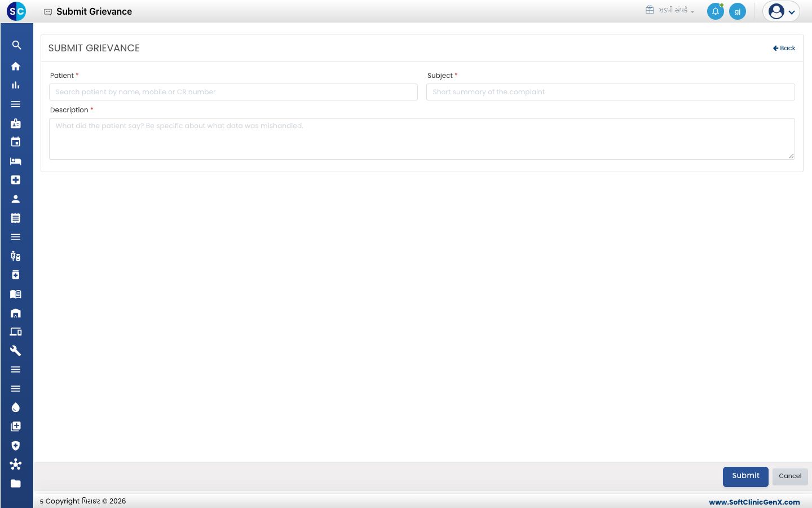812x508 pixels.
Task: Expand the quick contact dropdown with gift icon
Action: 670,10
